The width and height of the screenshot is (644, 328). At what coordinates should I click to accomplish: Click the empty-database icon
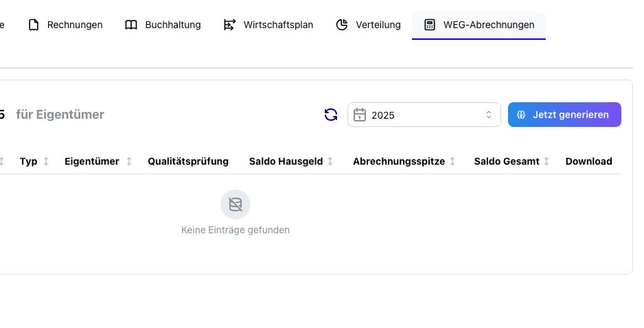[235, 204]
